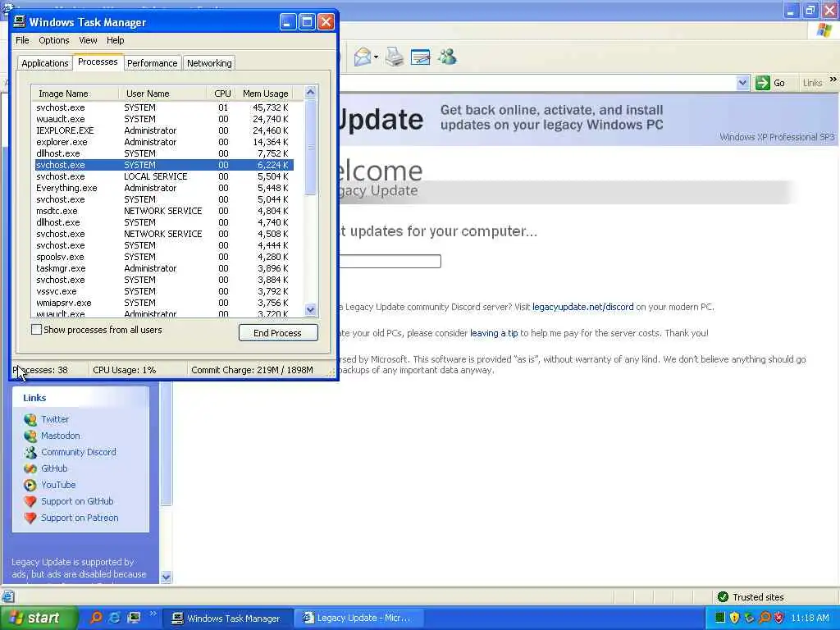The width and height of the screenshot is (840, 630).
Task: Click the orange Everything search tray icon
Action: pos(765,618)
